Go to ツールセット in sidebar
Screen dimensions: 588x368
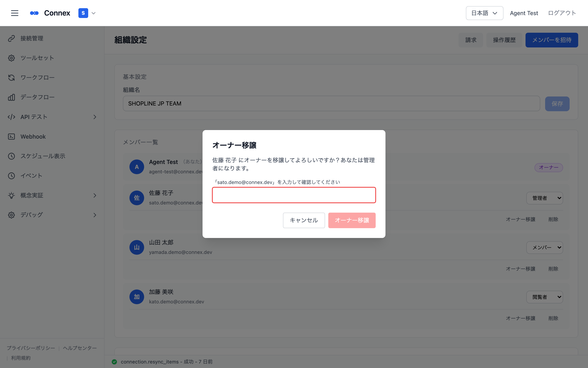(52, 58)
